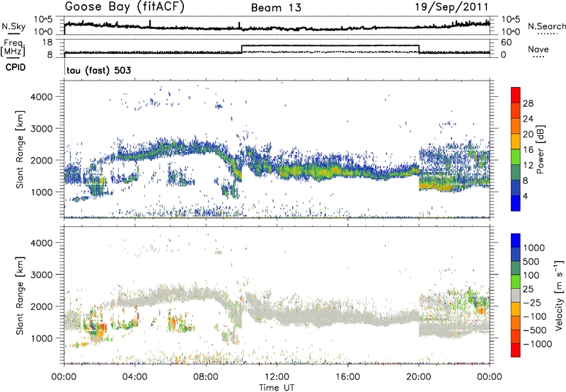Click the "28" power colorbar value
Viewport: 566px width, 392px height.
[x=528, y=103]
